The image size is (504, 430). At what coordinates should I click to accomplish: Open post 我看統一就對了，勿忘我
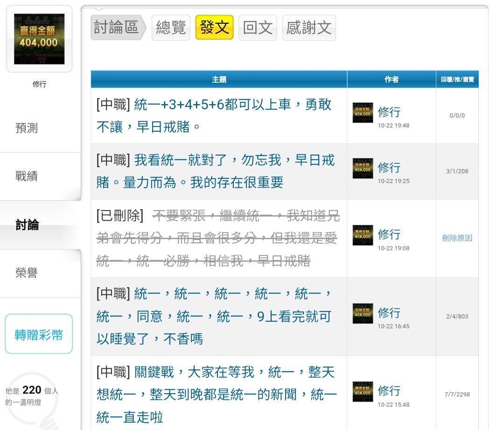[x=215, y=171]
